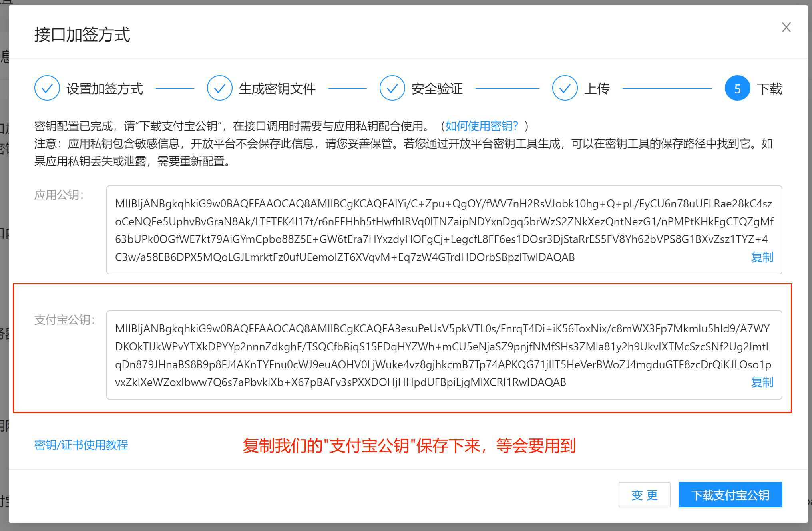Select the 设置加签方式 step label
812x531 pixels.
pyautogui.click(x=105, y=88)
